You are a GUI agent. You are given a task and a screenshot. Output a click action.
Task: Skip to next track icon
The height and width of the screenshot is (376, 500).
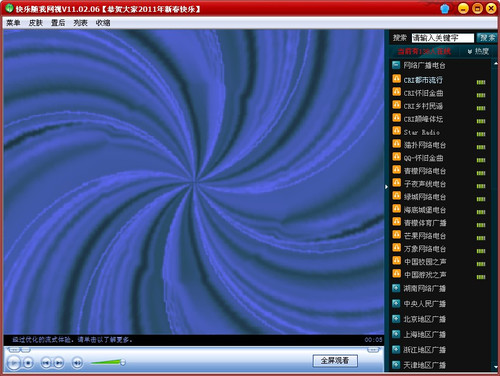59,363
